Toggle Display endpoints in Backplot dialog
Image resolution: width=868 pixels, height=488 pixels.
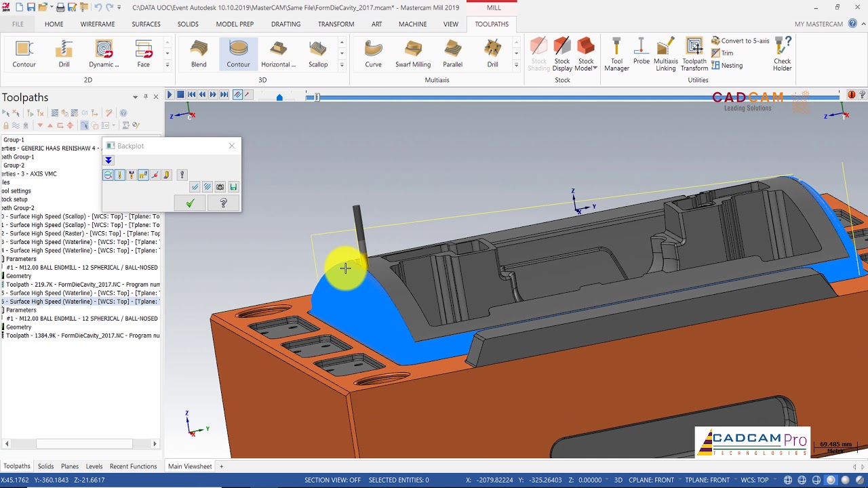point(155,175)
